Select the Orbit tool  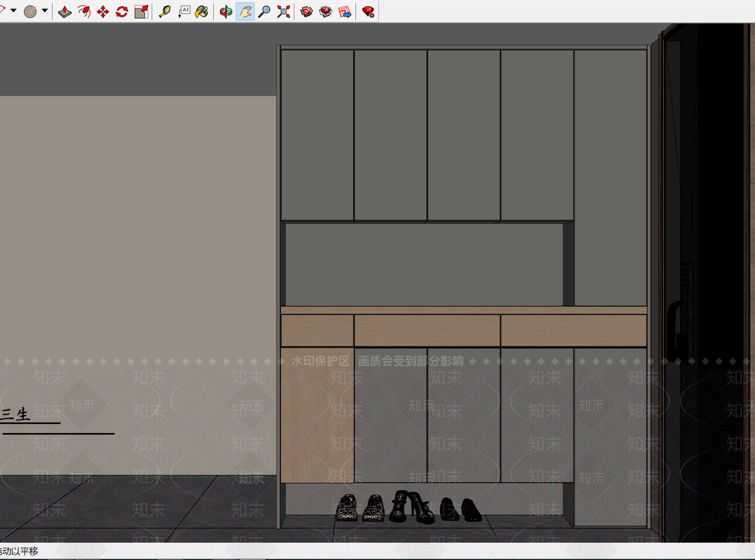point(226,12)
